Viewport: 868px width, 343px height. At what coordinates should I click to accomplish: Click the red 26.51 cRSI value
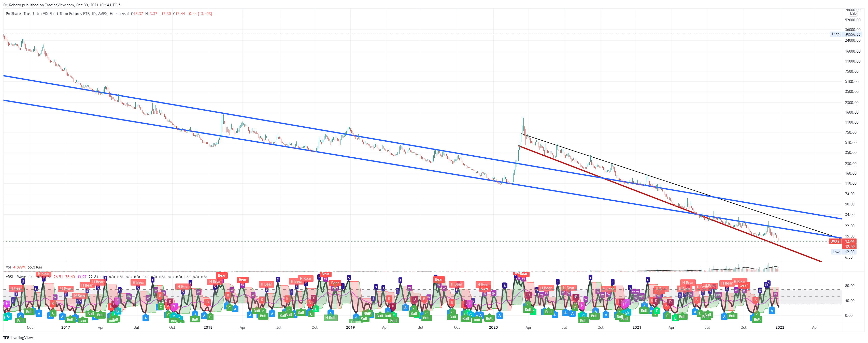click(x=58, y=277)
